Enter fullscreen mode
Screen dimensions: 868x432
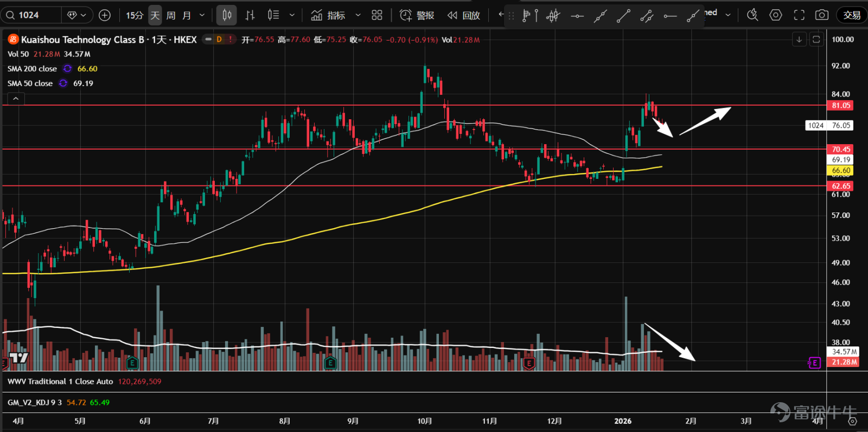799,15
